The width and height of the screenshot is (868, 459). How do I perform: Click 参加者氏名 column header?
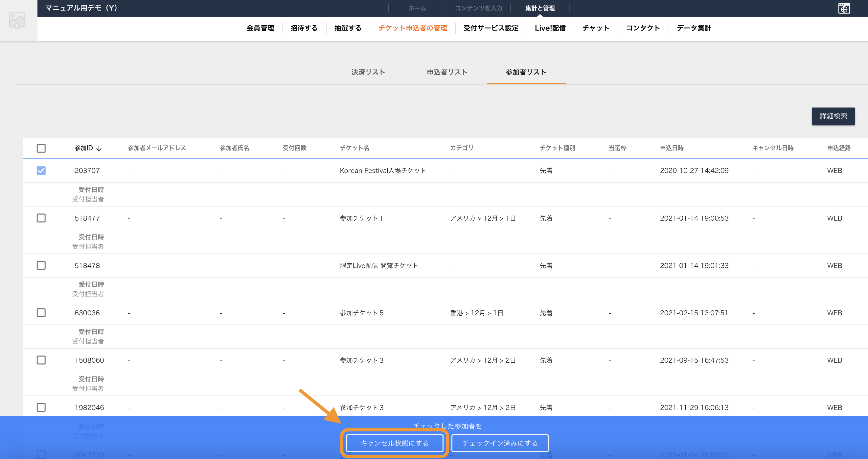pyautogui.click(x=234, y=148)
